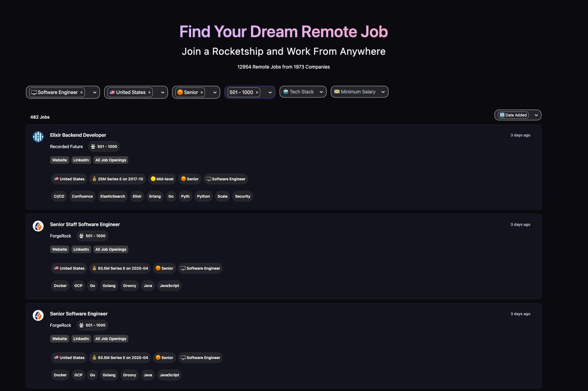588x391 pixels.
Task: Expand the Senior filter chevron
Action: [x=214, y=92]
